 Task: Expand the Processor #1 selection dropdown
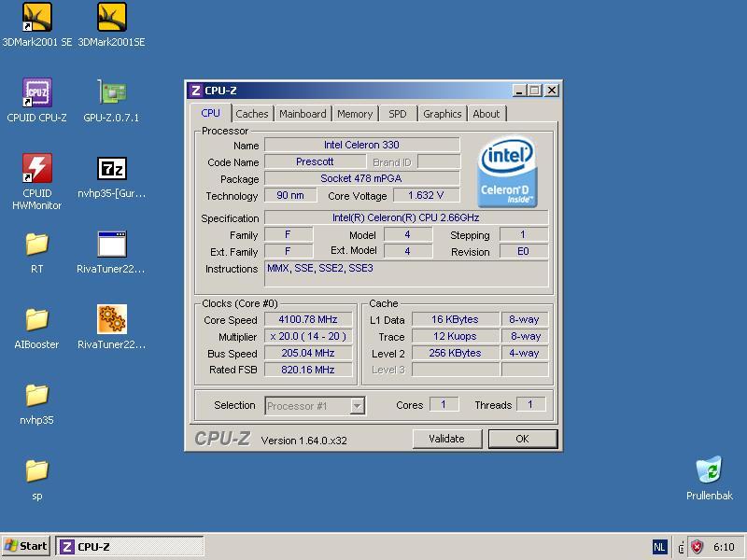tap(358, 406)
